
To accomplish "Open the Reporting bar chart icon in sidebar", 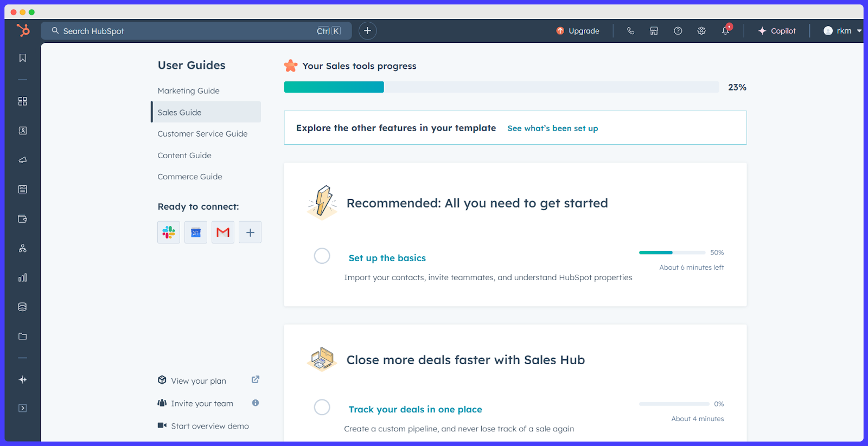I will point(23,277).
